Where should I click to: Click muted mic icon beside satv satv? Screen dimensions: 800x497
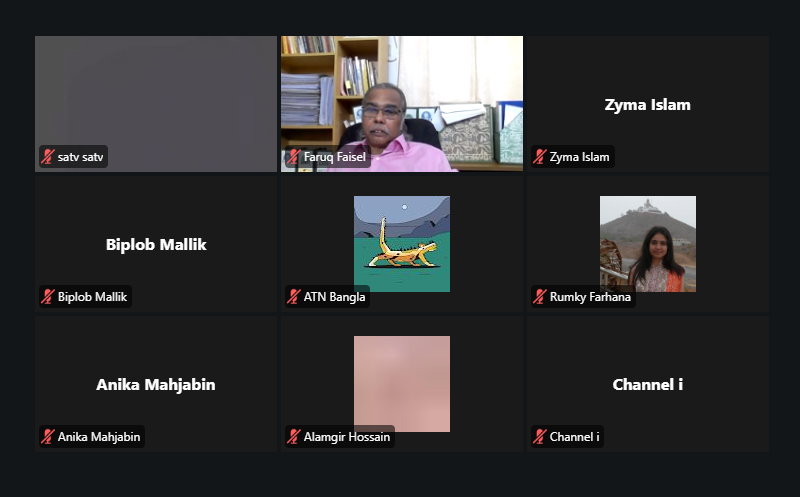click(x=48, y=157)
